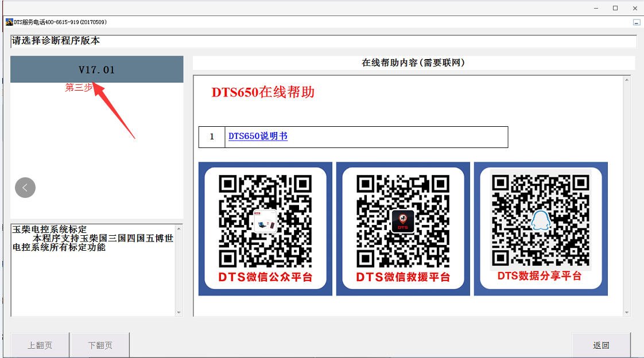Open the DTS650说明书 link

pos(258,137)
